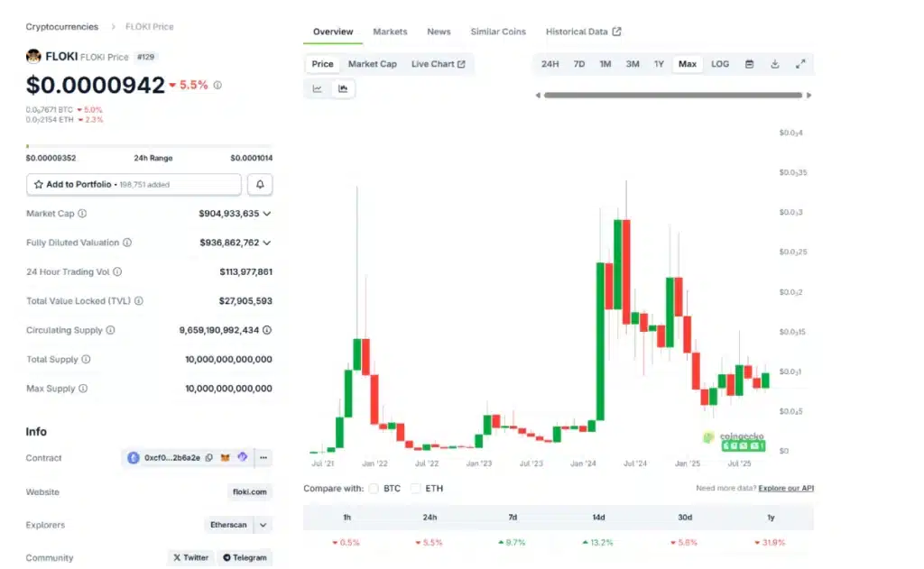Add FLOKI to MetaMask via fox icon

tap(225, 458)
